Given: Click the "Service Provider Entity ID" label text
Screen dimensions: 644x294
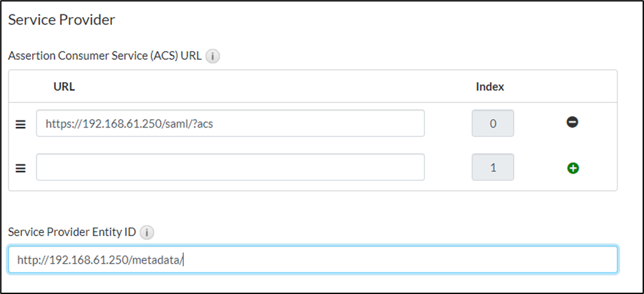Looking at the screenshot, I should point(72,232).
